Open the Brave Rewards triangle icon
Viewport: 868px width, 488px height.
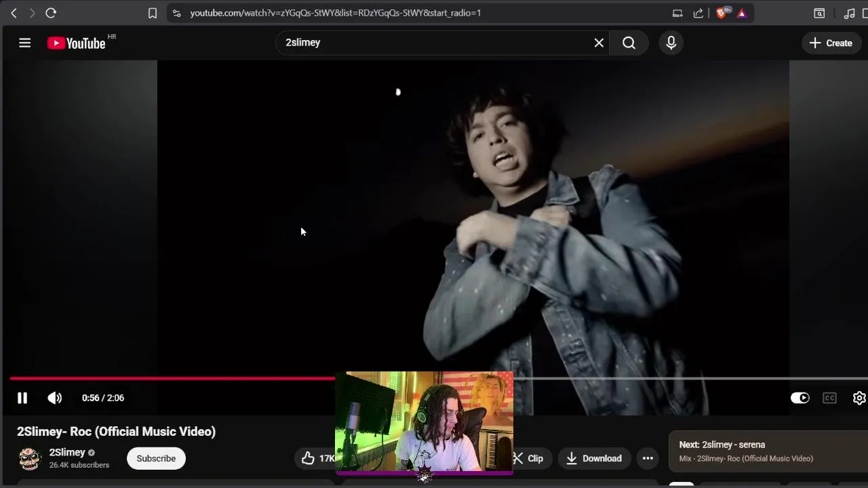tap(742, 13)
